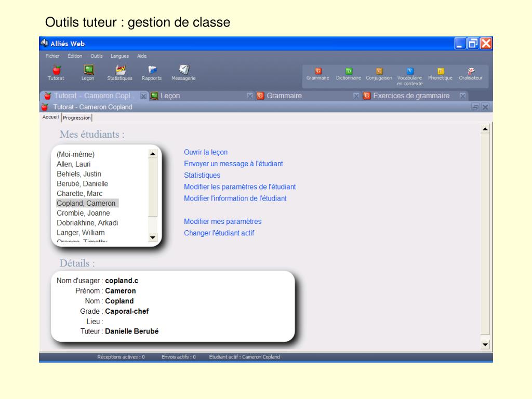Image resolution: width=532 pixels, height=399 pixels.
Task: Click the student list scrollbar thumb
Action: coord(153,187)
